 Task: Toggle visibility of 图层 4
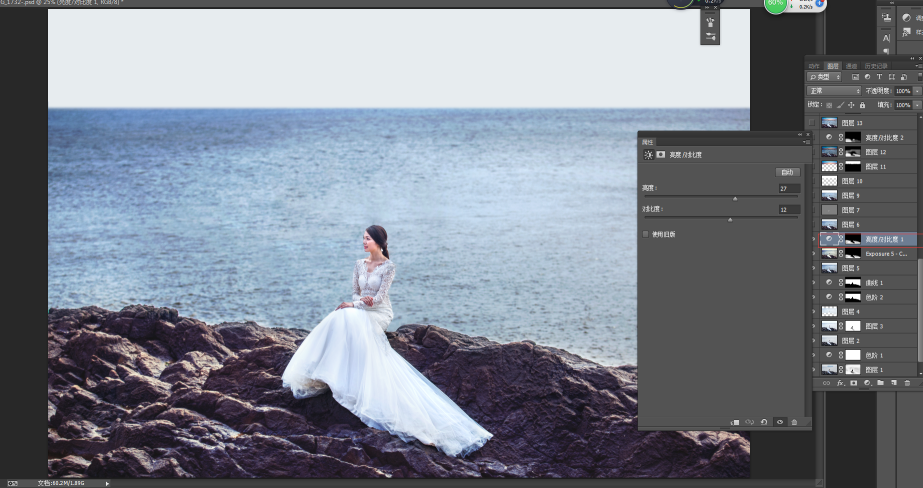[814, 311]
